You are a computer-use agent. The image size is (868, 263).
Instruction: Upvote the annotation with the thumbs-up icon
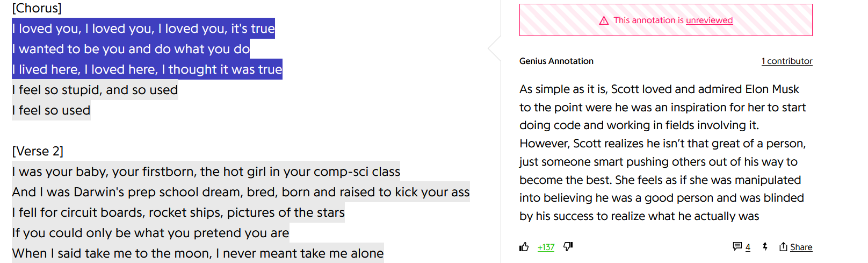pos(524,247)
